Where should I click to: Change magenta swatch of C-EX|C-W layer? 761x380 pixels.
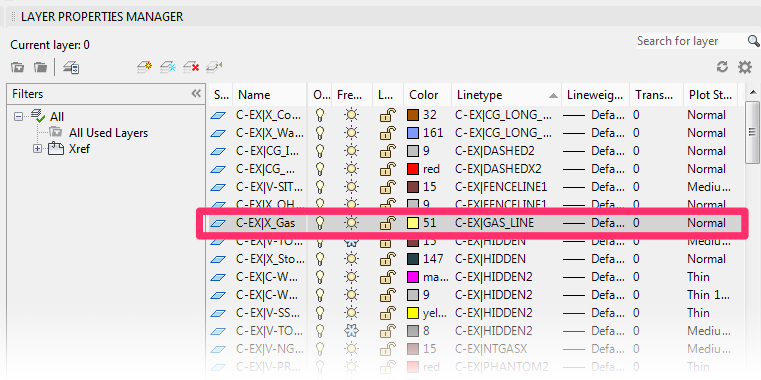[413, 277]
